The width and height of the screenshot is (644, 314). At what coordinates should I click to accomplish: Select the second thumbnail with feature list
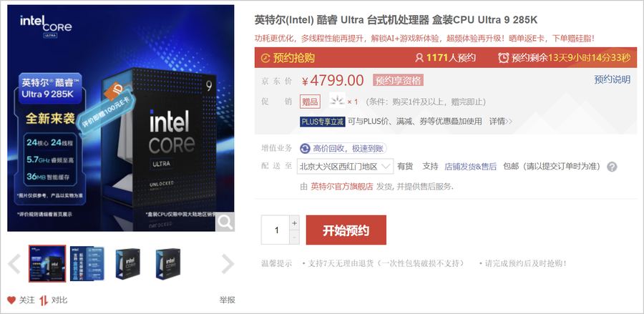[87, 264]
